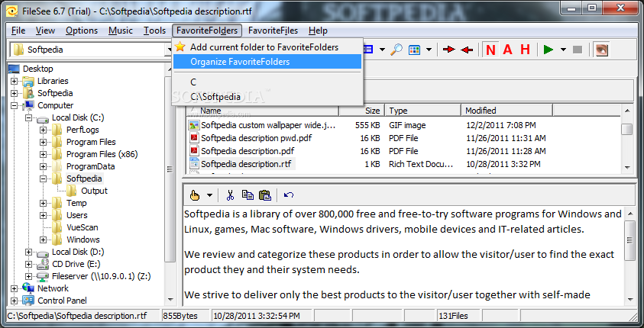Select the Output folder in the tree

[94, 191]
